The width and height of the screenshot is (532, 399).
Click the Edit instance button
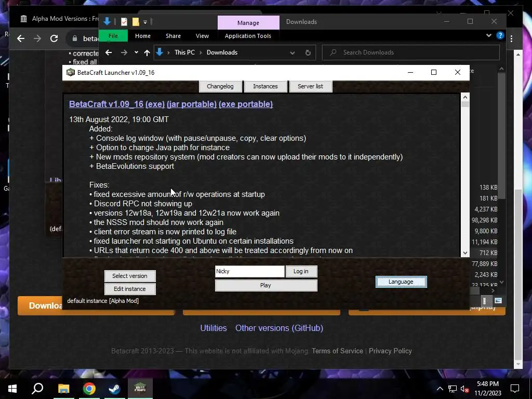click(x=130, y=289)
